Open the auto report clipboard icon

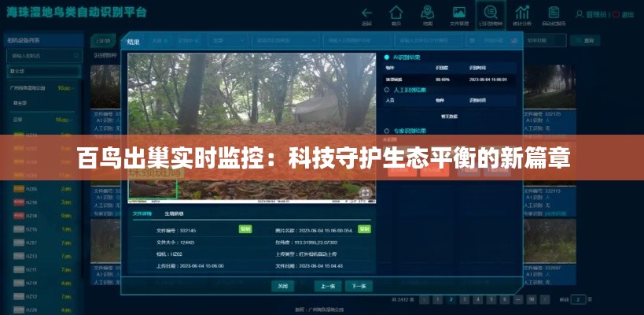pyautogui.click(x=553, y=13)
